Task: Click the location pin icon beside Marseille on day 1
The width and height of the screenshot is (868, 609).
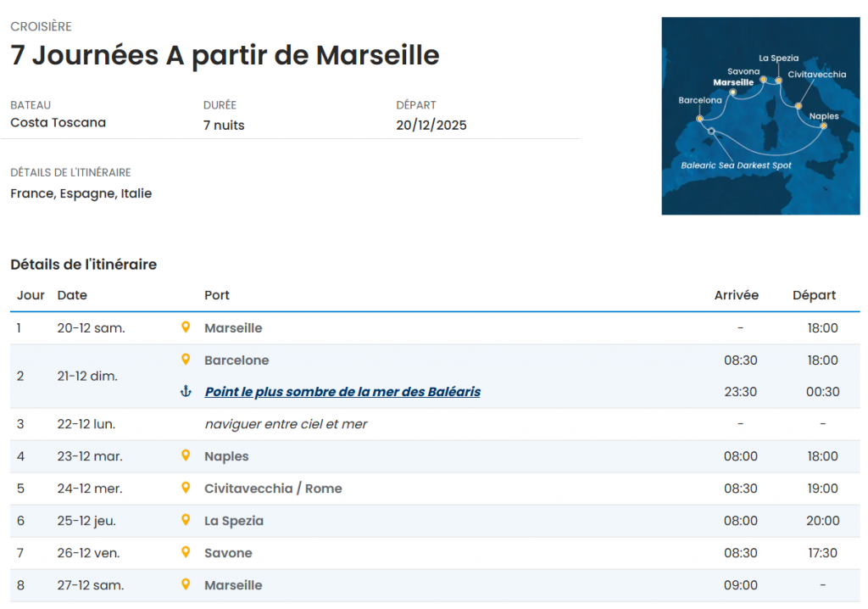Action: pyautogui.click(x=186, y=327)
